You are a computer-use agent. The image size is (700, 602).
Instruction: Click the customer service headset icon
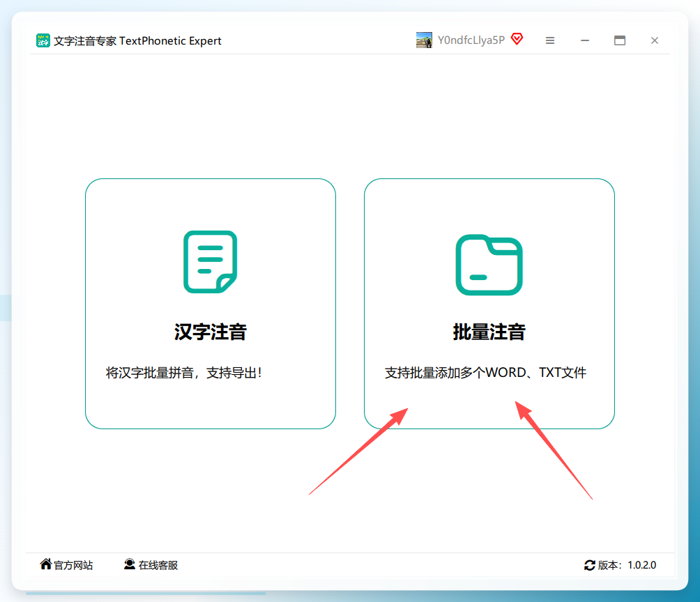click(x=130, y=564)
